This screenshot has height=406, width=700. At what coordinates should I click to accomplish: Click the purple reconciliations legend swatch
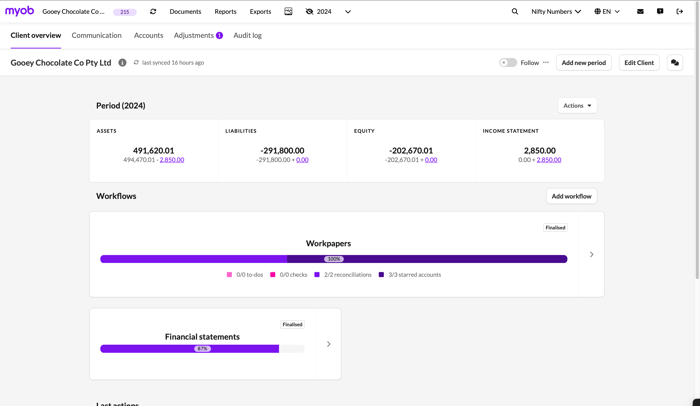[317, 275]
